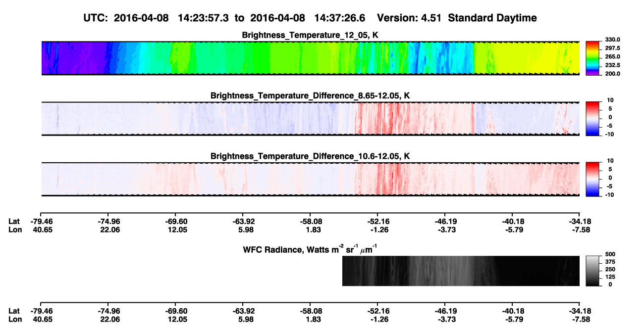This screenshot has width=644, height=330.
Task: Click the rainbow brightness temperature colorbar
Action: [x=592, y=58]
